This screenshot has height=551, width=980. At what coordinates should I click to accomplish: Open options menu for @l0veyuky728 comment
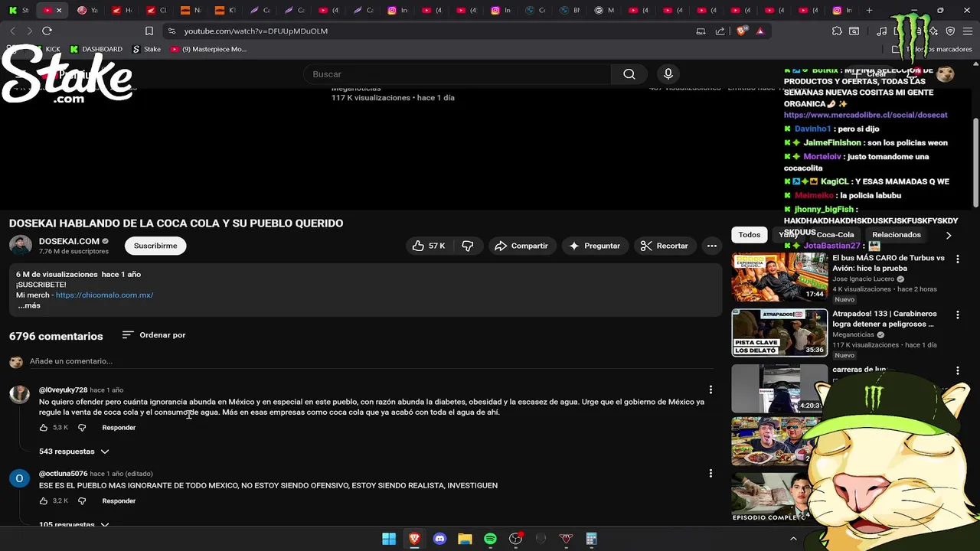pyautogui.click(x=710, y=390)
